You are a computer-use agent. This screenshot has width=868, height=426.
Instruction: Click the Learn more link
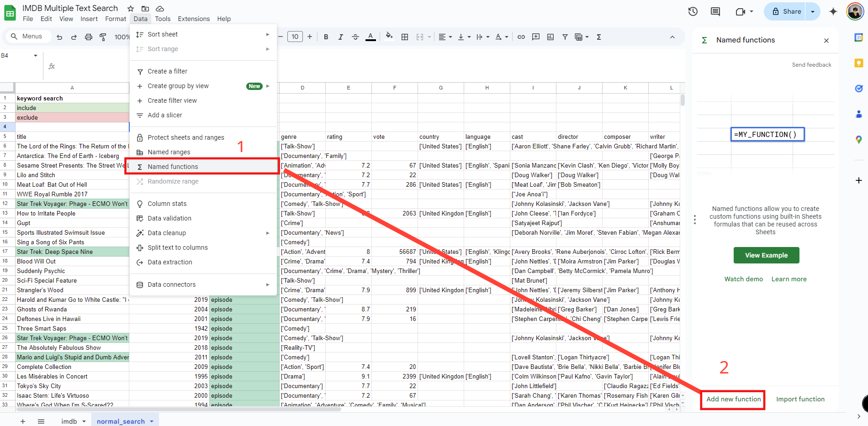789,279
